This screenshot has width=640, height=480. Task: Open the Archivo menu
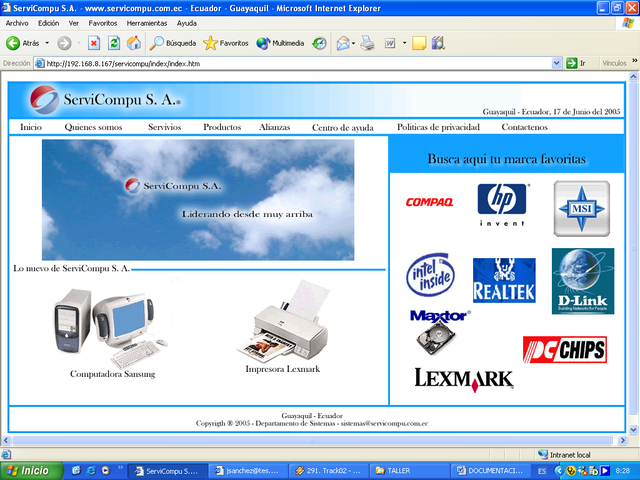point(17,23)
